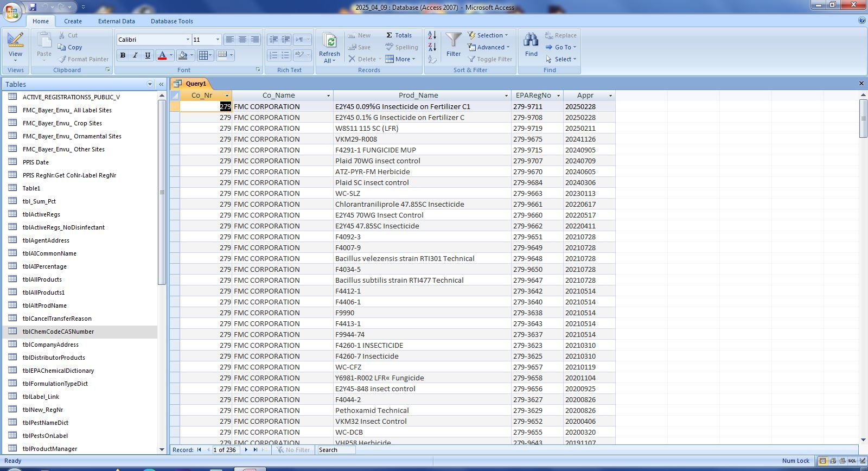Screen dimensions: 868x471
Task: Open Font group dialog launcher
Action: (x=258, y=70)
